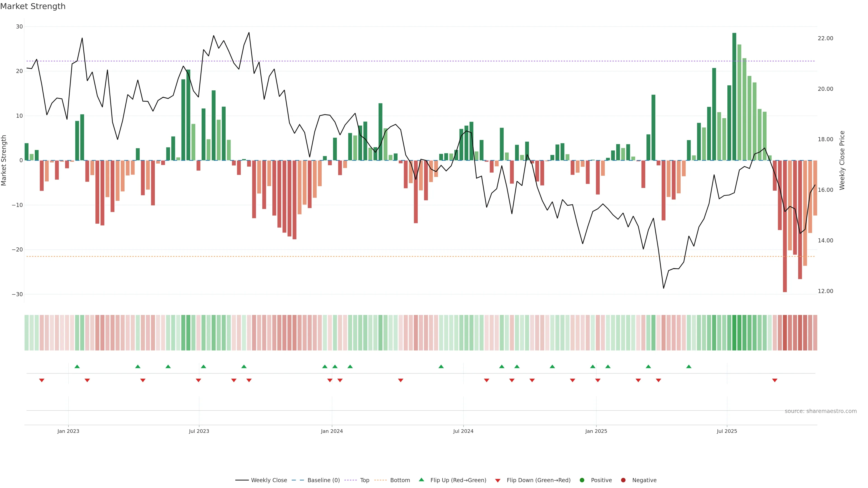Click the first red flip-down triangle marker
868x488 pixels.
pos(42,380)
